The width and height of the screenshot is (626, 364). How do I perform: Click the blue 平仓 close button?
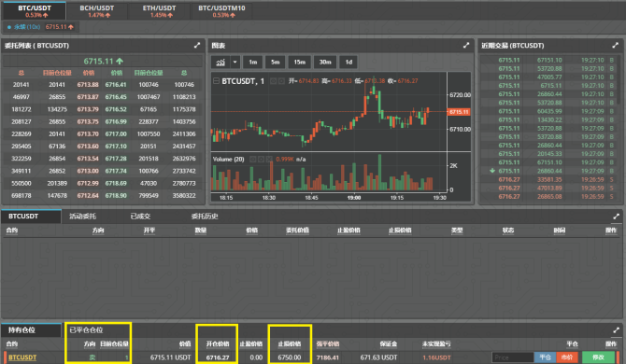pos(545,357)
